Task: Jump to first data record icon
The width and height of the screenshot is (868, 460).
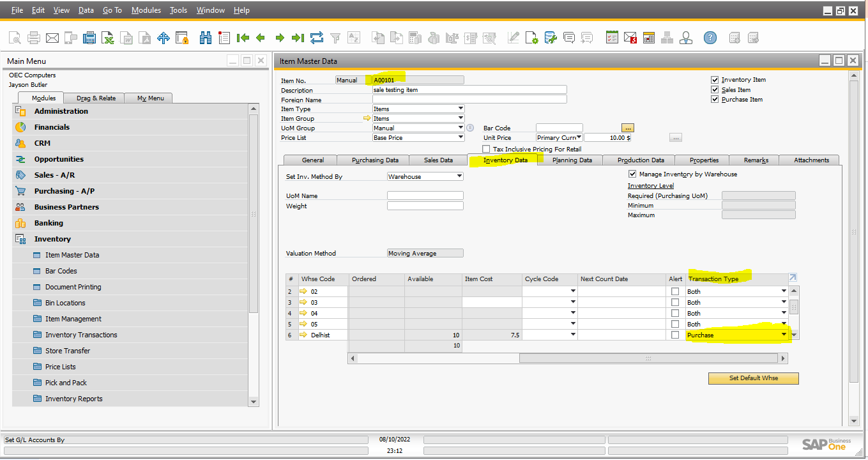Action: point(242,38)
